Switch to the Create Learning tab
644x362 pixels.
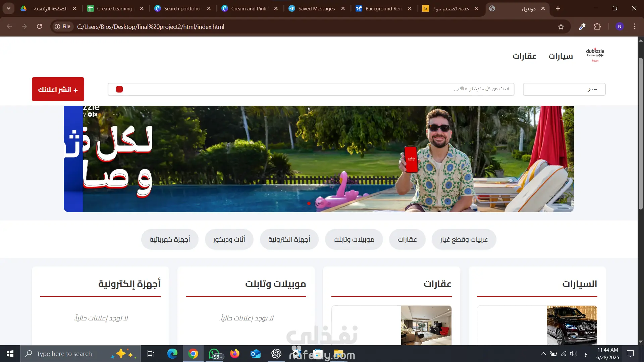tap(114, 8)
